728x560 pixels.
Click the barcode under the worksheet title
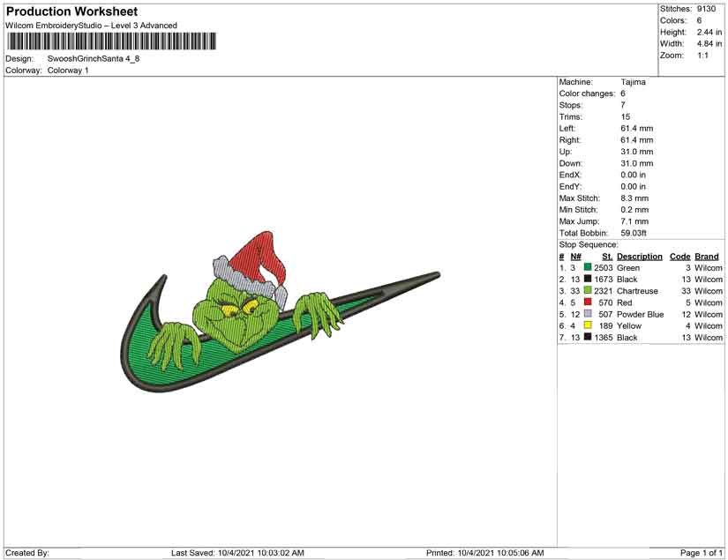[111, 41]
